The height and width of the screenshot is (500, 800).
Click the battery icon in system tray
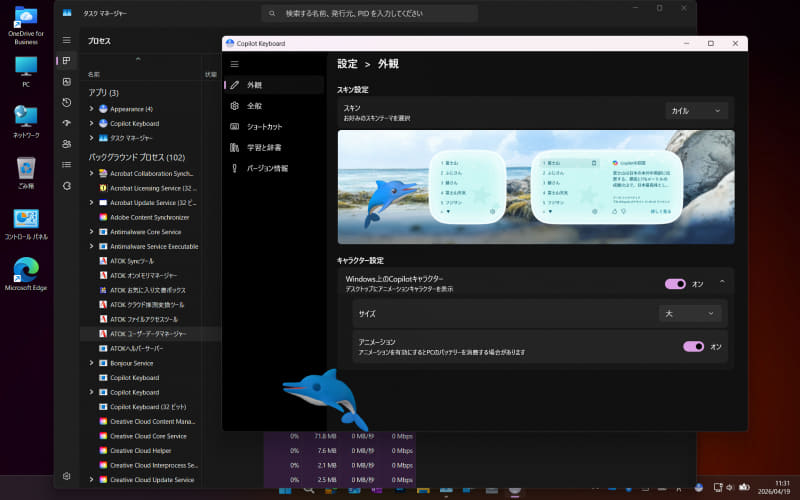pyautogui.click(x=744, y=487)
